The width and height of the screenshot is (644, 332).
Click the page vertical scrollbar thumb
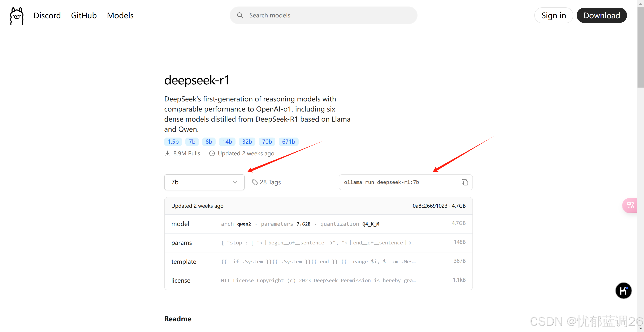[640, 48]
